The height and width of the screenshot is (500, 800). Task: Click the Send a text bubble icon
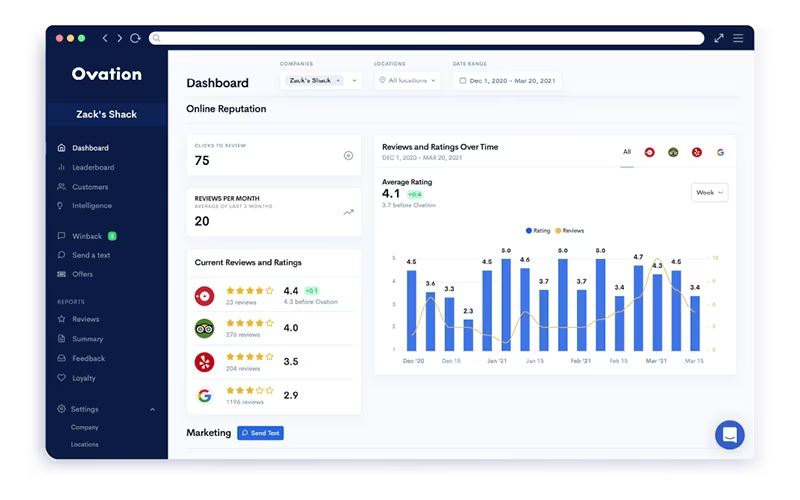61,255
